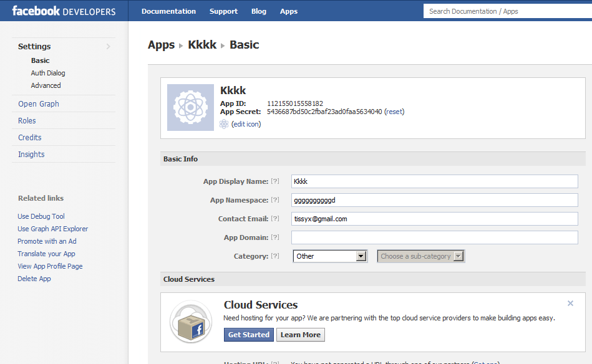
Task: Click the Basic Info section header
Action: point(373,159)
